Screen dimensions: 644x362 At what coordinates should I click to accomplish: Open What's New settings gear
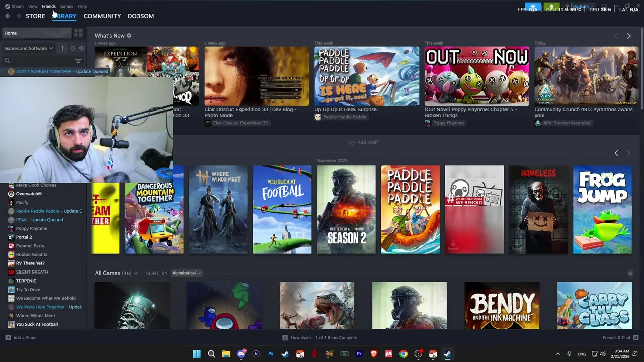click(x=129, y=36)
